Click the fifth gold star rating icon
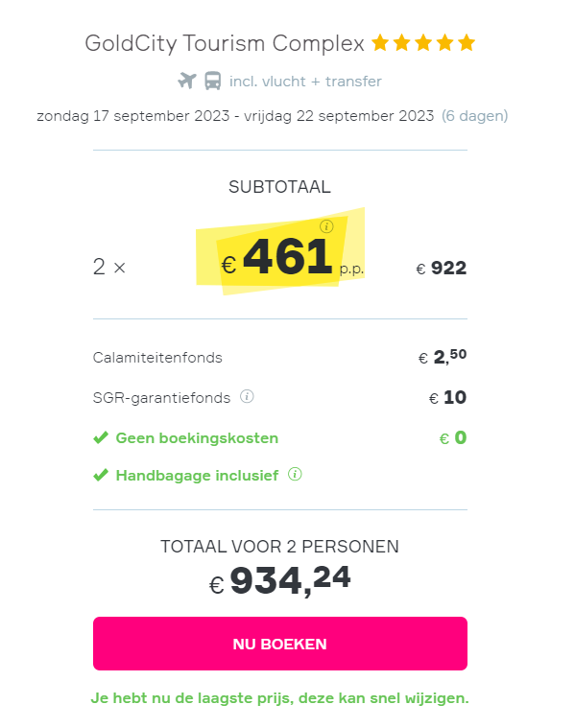575x728 pixels. (467, 43)
